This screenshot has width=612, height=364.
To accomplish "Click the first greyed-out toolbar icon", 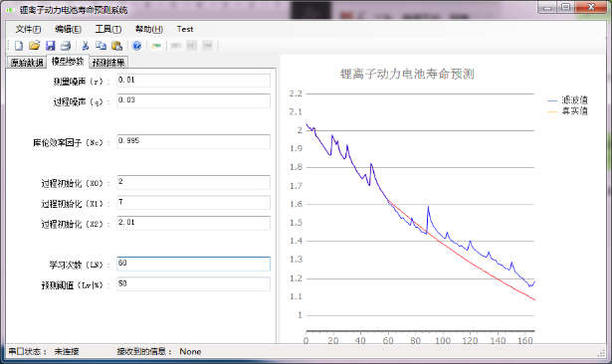I will coord(176,46).
